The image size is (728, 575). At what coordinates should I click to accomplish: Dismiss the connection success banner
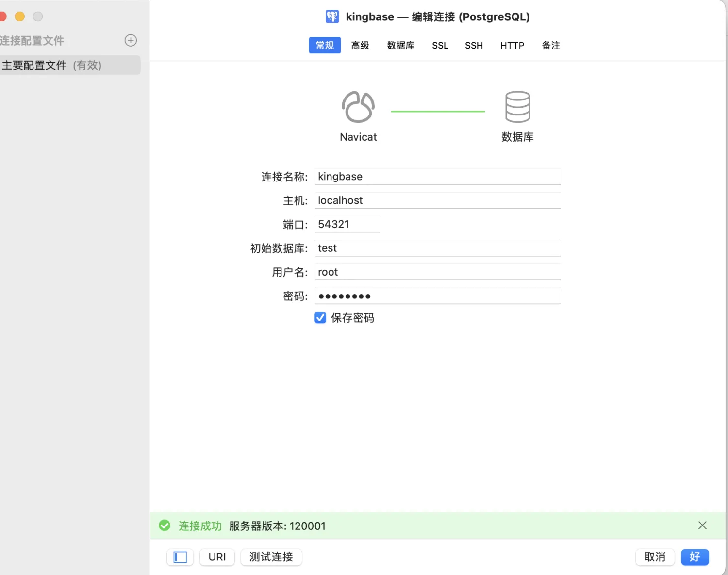pyautogui.click(x=702, y=525)
